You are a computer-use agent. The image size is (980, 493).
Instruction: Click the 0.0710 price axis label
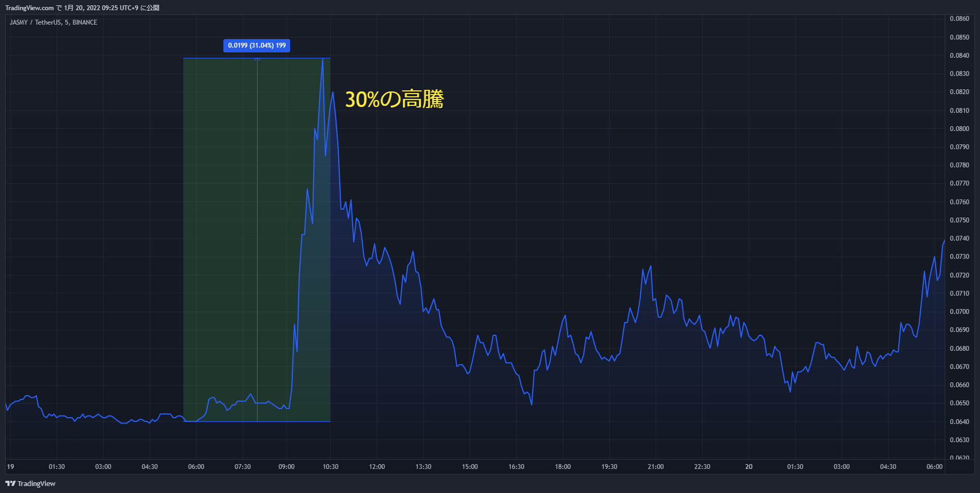coord(959,294)
